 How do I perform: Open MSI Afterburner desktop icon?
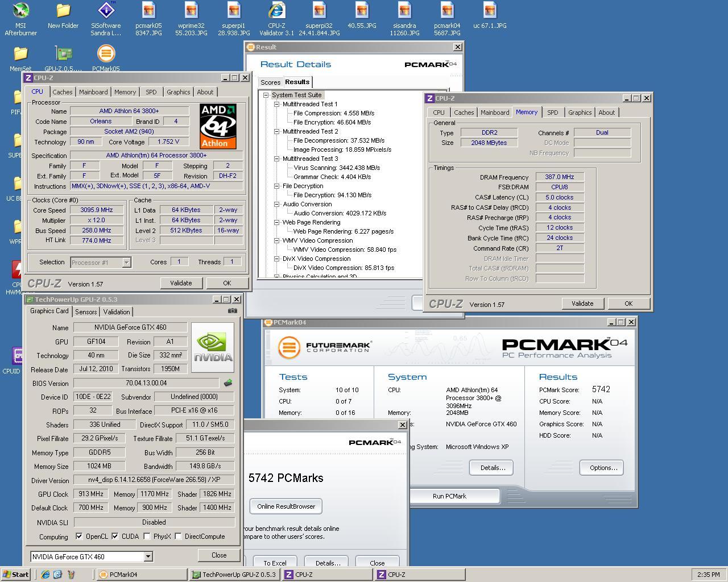point(20,19)
